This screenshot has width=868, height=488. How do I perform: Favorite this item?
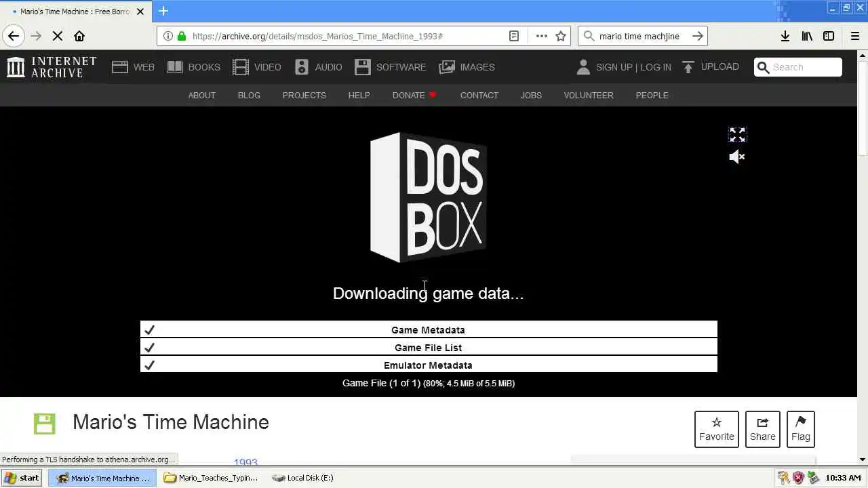(717, 429)
